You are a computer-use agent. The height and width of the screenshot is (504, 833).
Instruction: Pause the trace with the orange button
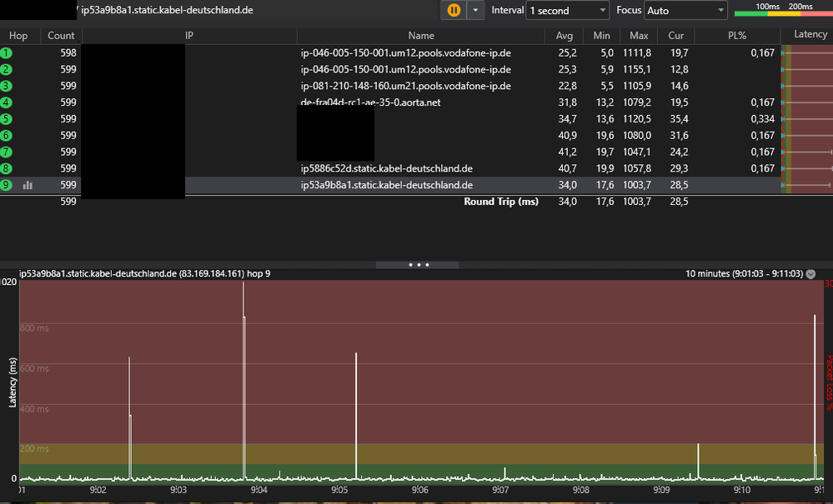pyautogui.click(x=454, y=10)
